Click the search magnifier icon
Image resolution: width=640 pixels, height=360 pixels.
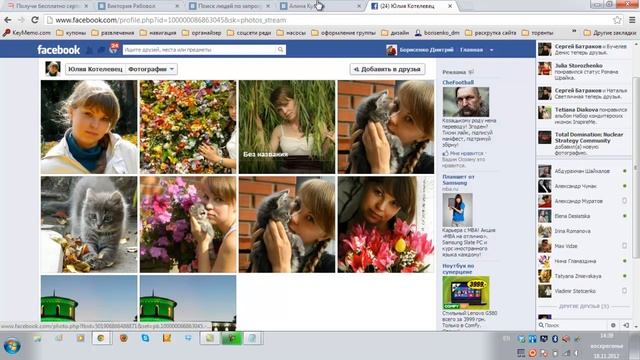click(x=280, y=50)
